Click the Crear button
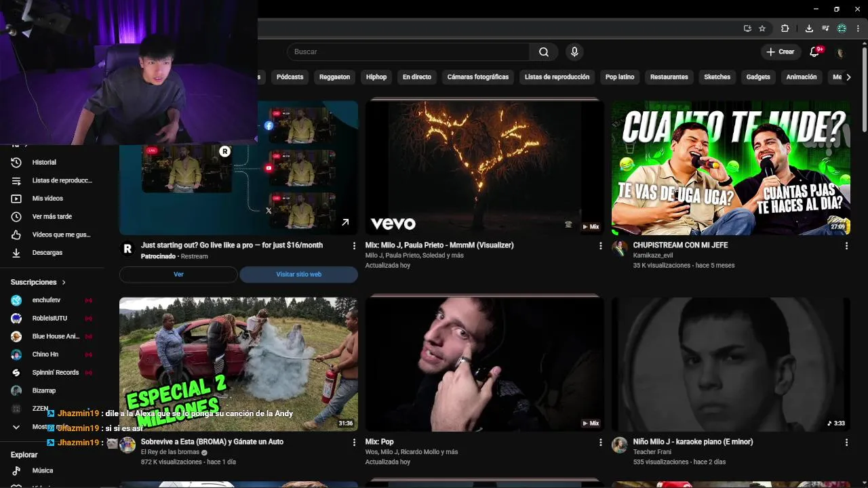Image resolution: width=868 pixels, height=488 pixels. [x=780, y=52]
